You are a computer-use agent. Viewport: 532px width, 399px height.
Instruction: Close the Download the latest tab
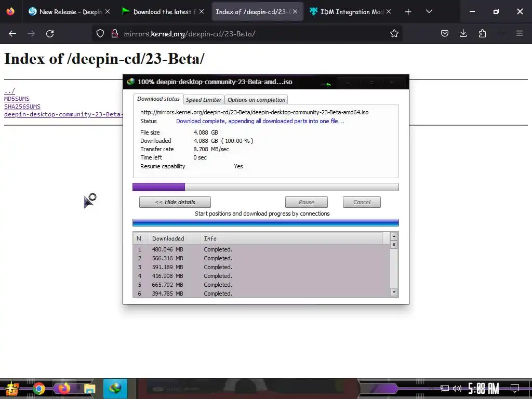202,12
